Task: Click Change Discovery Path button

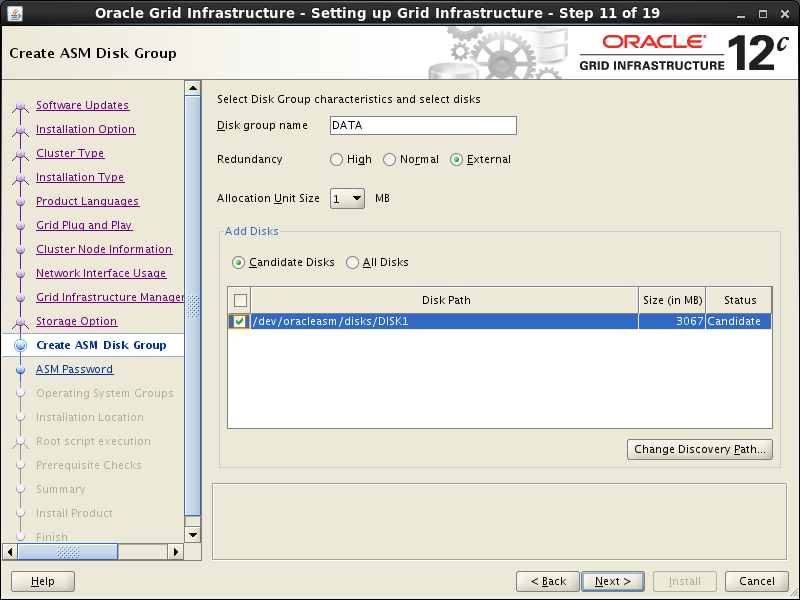Action: pos(700,450)
